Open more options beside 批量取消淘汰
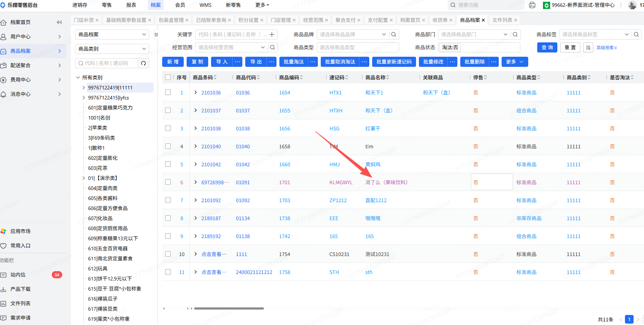 [365, 62]
